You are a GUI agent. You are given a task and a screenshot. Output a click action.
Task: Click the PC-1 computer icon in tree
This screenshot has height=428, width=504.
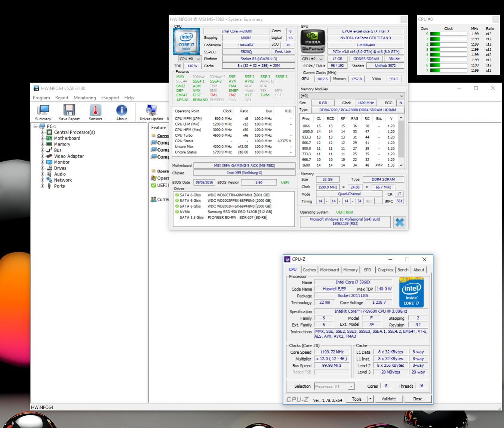pos(42,126)
